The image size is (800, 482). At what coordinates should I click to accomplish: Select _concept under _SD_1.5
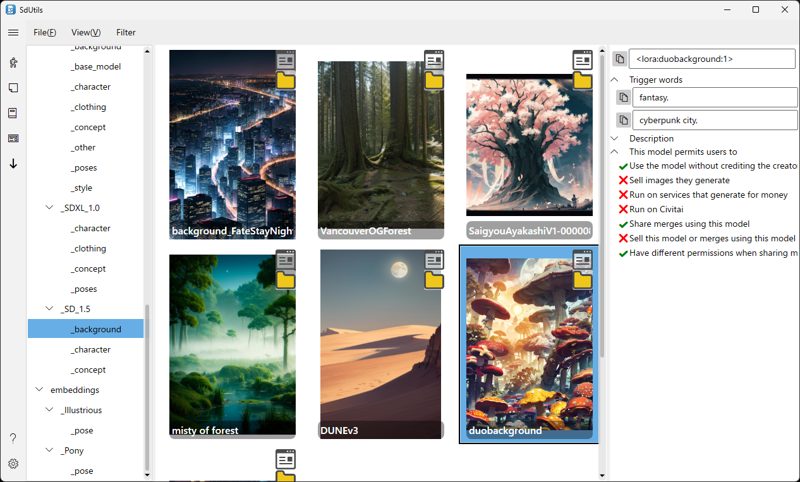[88, 370]
